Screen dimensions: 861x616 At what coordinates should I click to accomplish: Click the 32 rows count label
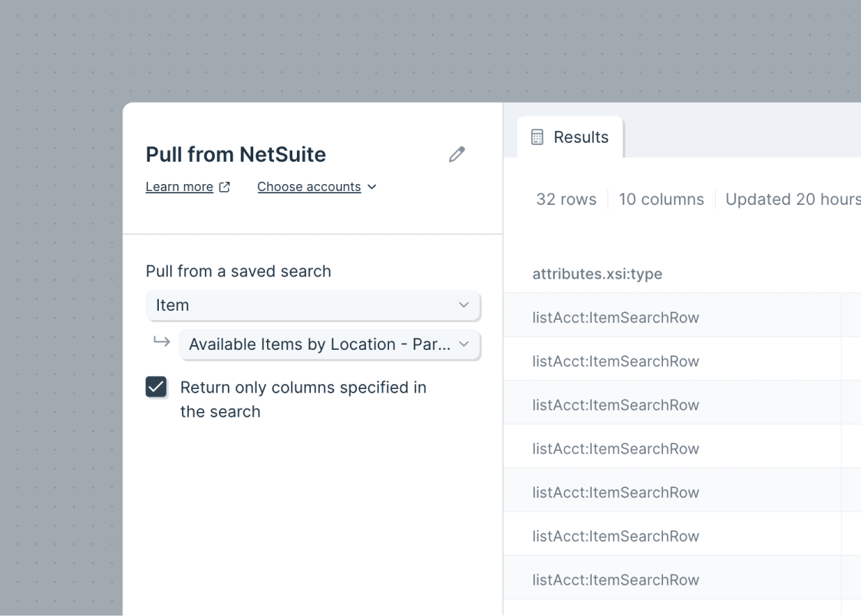566,199
